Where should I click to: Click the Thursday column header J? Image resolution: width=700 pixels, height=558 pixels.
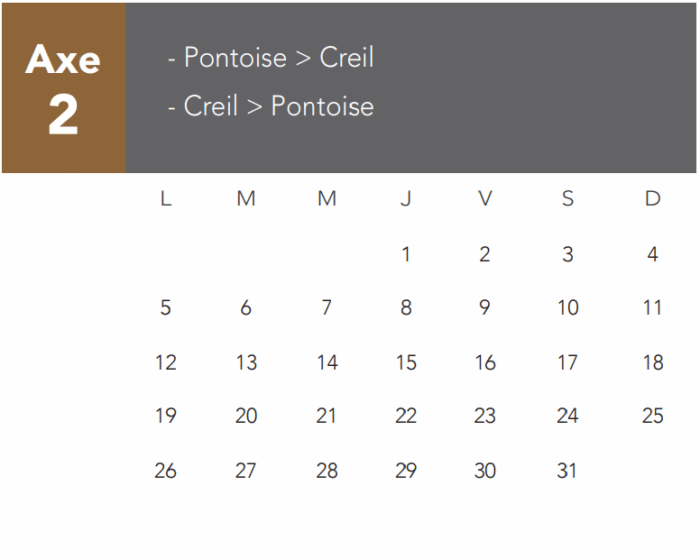click(405, 199)
